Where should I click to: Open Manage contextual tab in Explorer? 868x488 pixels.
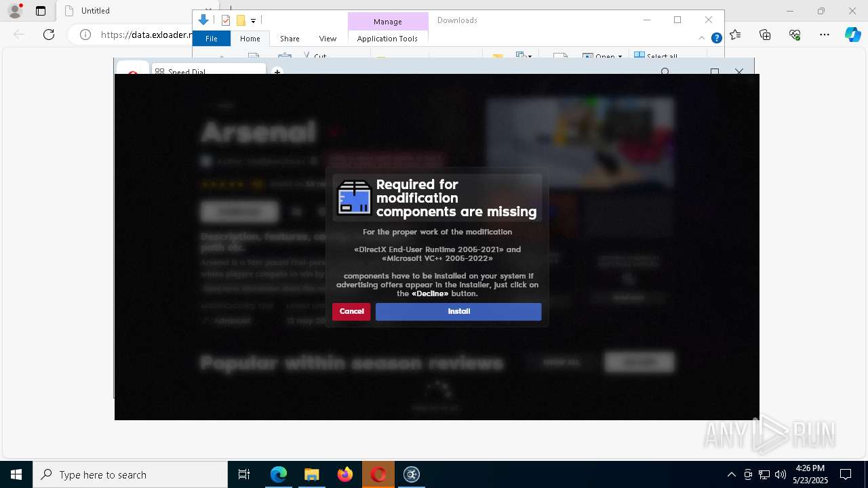coord(388,22)
